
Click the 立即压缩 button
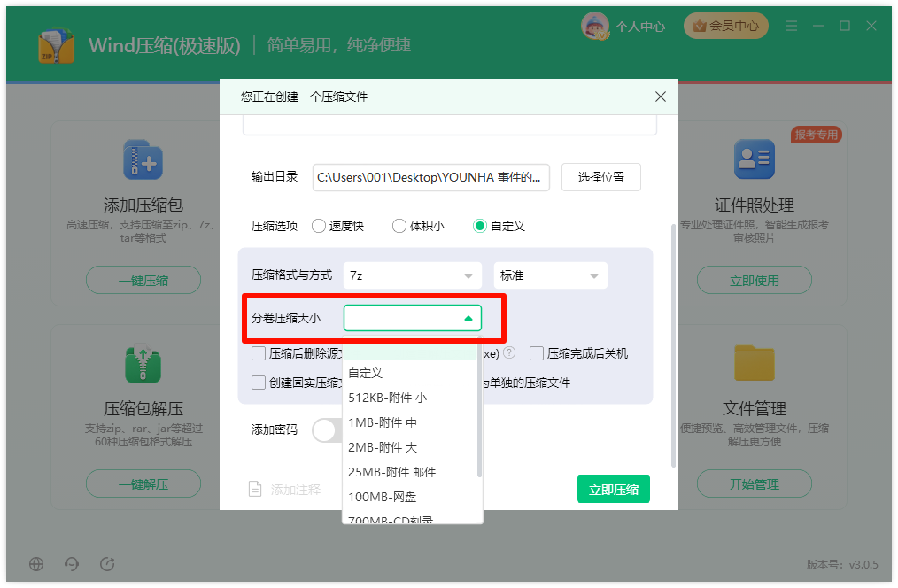614,490
